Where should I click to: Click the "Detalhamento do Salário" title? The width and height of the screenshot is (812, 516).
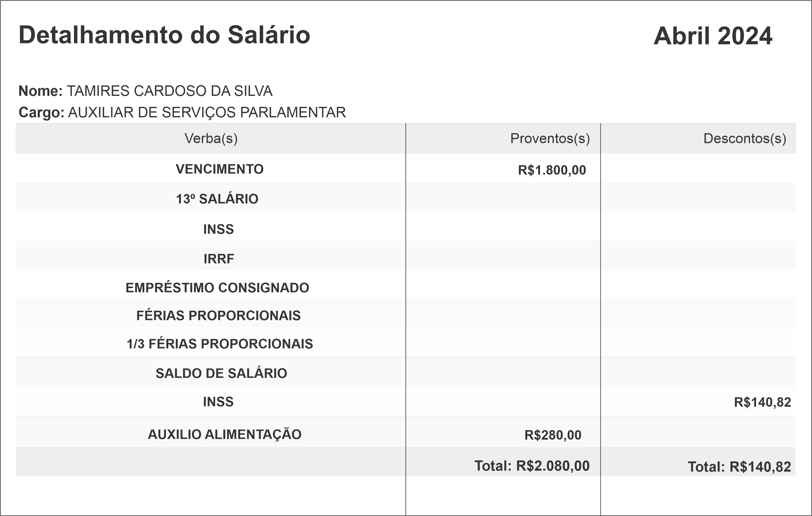pos(164,35)
